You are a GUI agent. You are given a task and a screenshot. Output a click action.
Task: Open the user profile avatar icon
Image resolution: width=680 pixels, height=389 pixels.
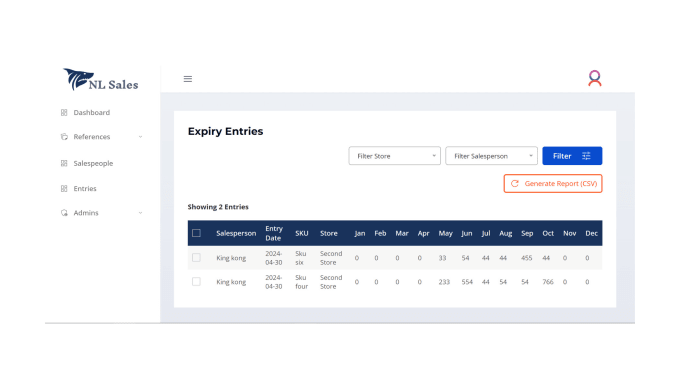(595, 78)
